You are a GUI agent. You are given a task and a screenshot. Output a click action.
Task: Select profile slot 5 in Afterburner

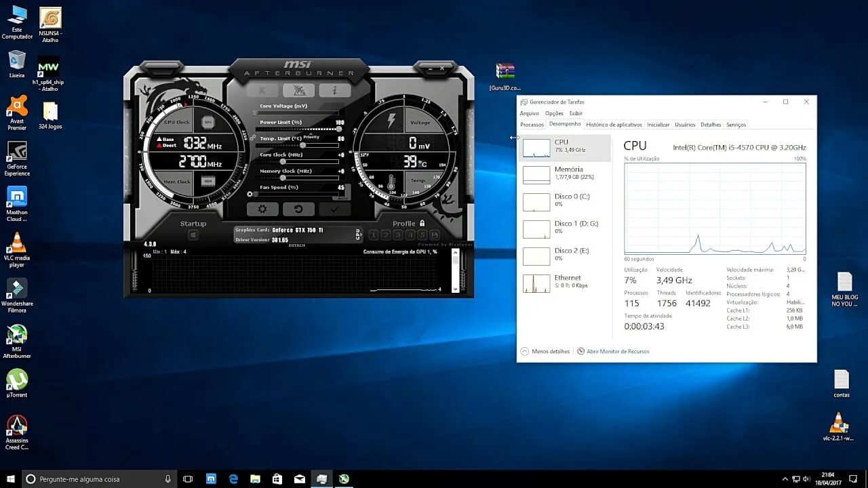(422, 235)
